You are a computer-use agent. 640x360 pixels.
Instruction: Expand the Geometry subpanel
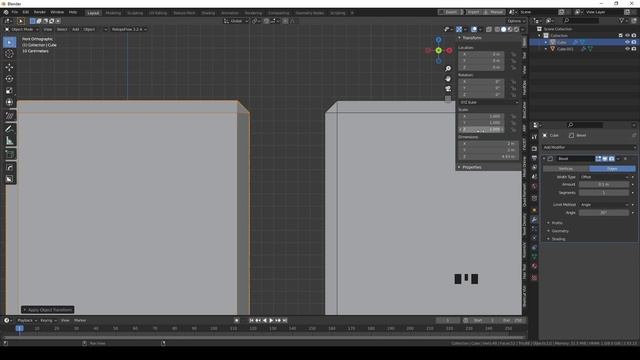(x=560, y=231)
